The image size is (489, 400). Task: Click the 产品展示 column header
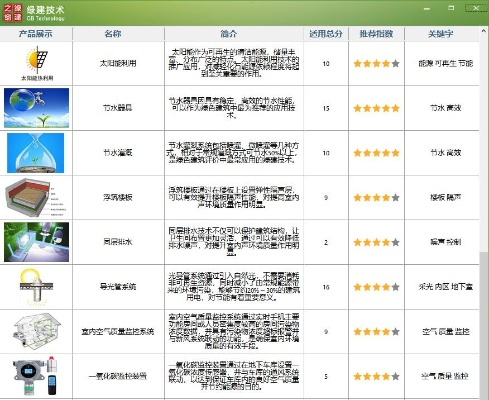pyautogui.click(x=36, y=34)
